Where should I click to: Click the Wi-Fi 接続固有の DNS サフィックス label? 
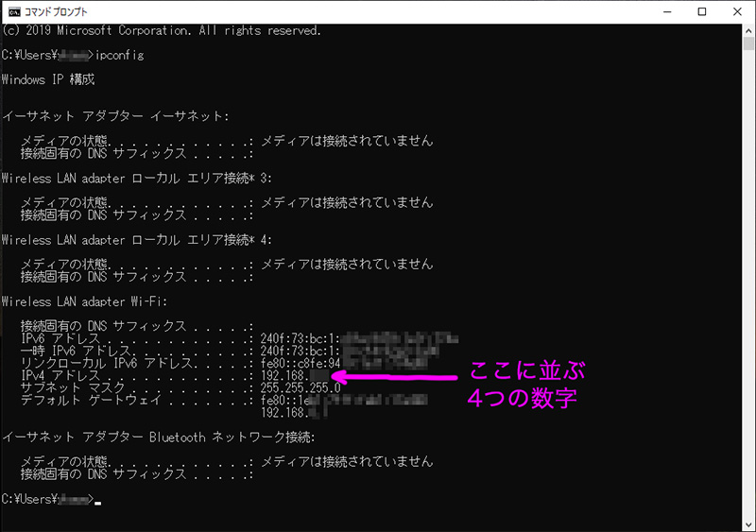click(103, 327)
